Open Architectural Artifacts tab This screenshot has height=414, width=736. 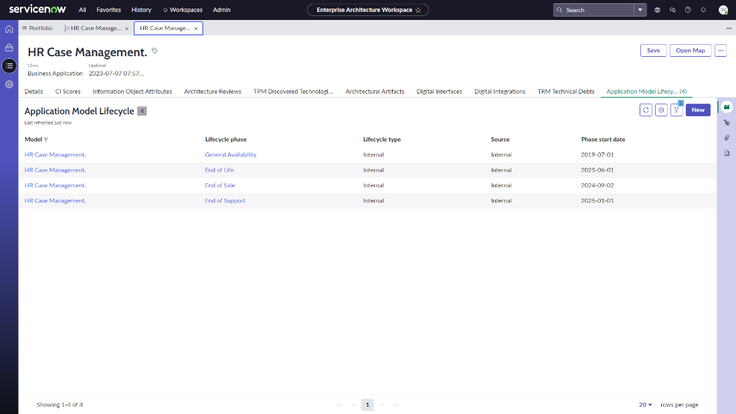[375, 92]
